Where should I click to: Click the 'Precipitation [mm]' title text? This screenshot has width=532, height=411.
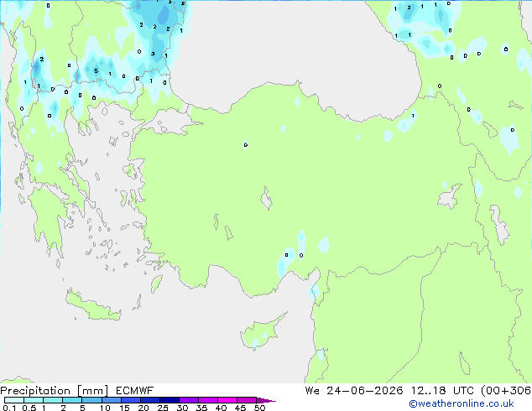click(x=55, y=391)
